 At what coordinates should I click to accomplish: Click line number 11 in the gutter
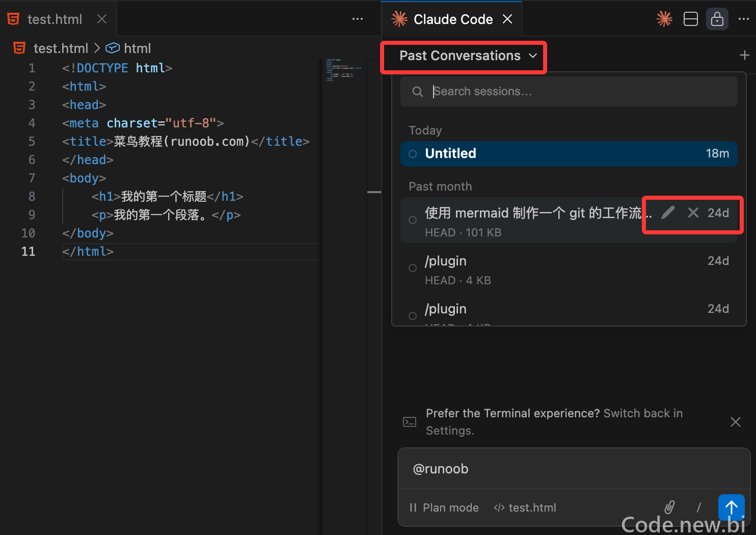point(29,252)
